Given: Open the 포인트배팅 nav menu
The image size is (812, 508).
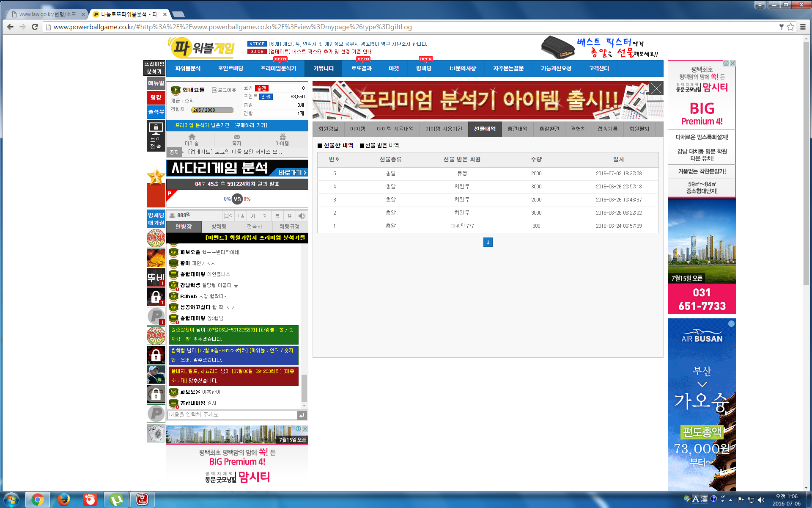Looking at the screenshot, I should tap(230, 68).
